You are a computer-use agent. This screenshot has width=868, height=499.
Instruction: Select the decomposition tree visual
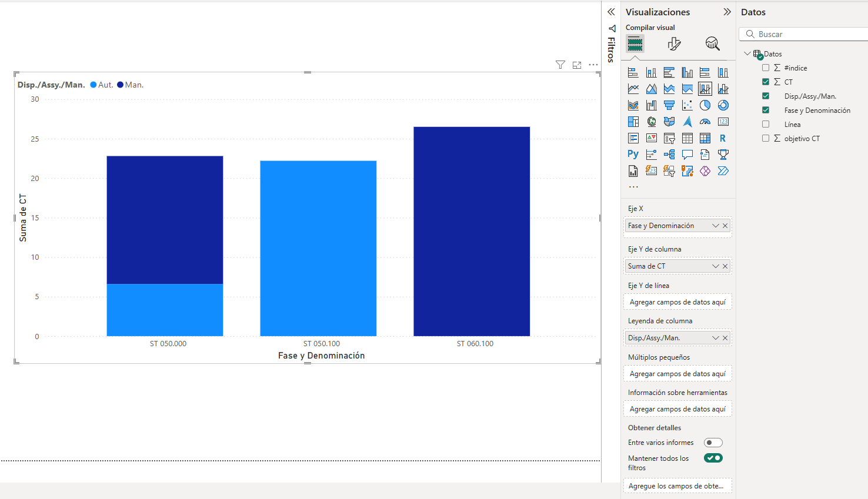point(669,155)
